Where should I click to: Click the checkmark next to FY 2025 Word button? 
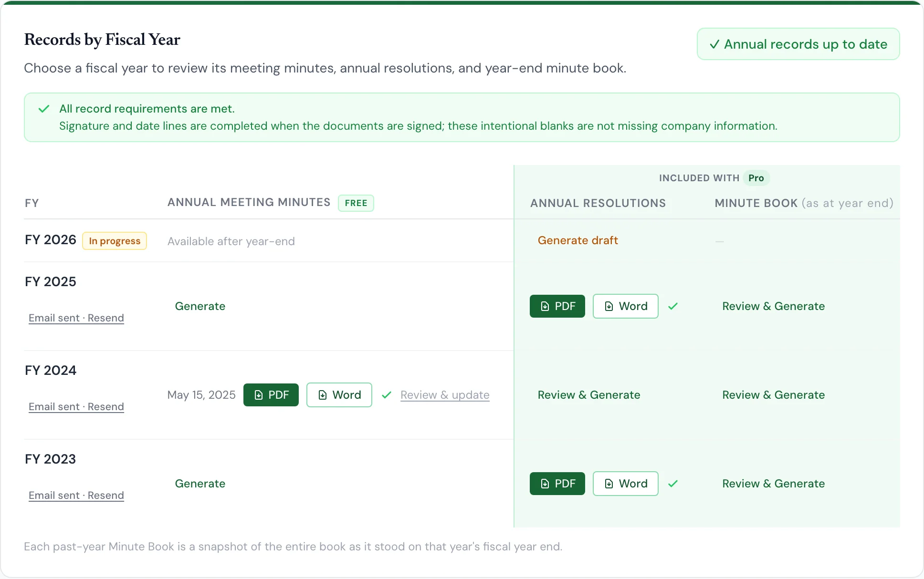coord(673,306)
